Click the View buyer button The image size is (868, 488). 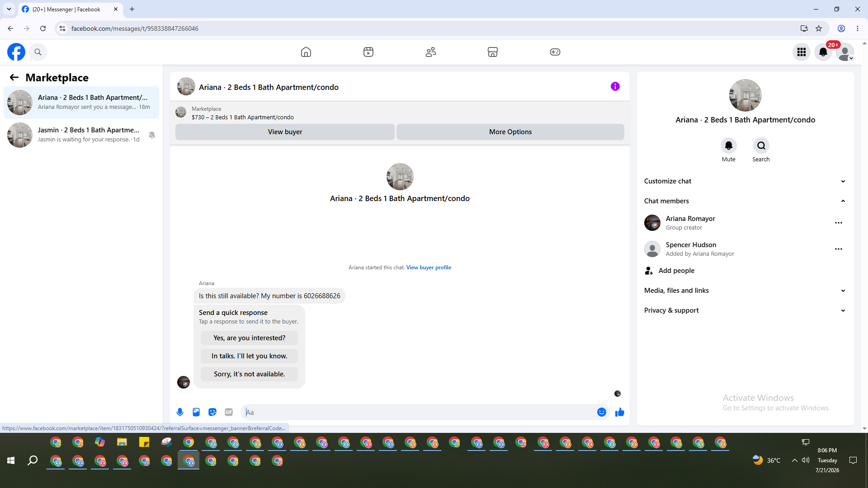tap(285, 132)
